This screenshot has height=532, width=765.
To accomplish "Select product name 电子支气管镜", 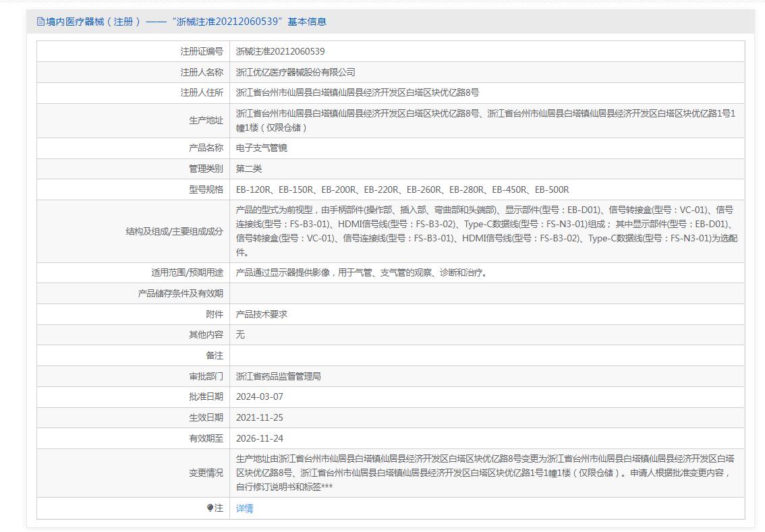I will [262, 148].
